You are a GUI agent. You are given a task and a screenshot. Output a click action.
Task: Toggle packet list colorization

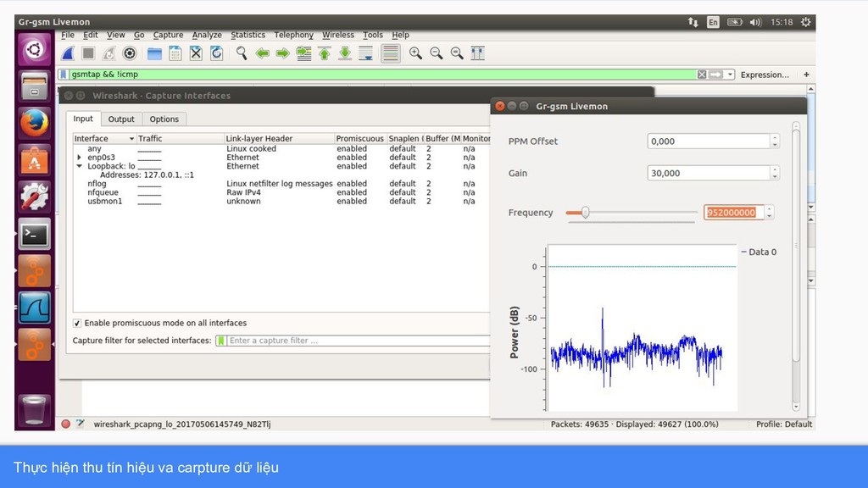click(x=390, y=53)
